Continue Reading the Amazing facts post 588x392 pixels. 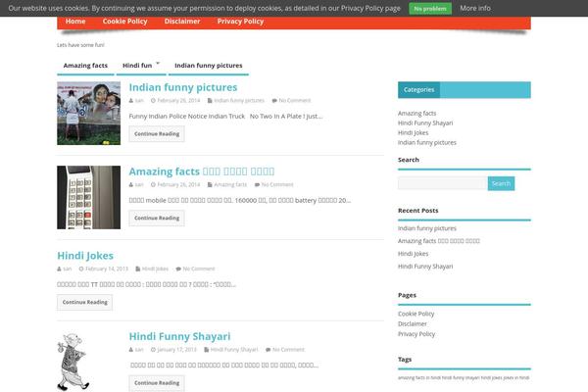[x=157, y=218]
